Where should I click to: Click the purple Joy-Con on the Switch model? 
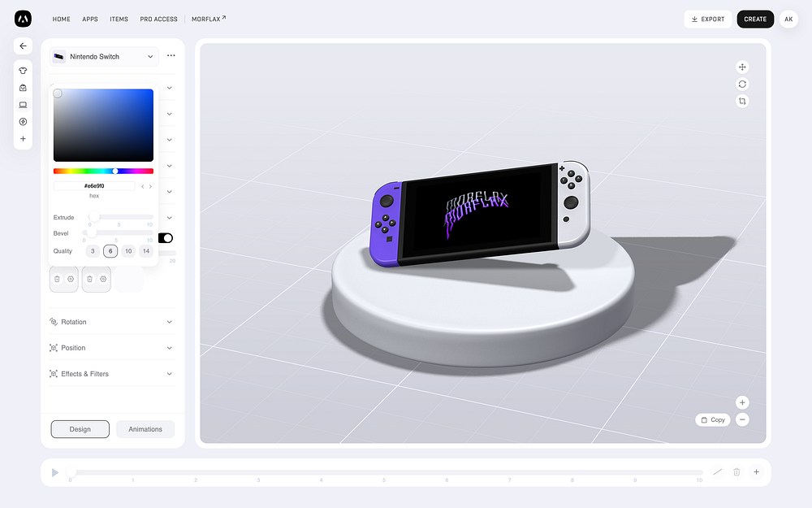tap(387, 224)
